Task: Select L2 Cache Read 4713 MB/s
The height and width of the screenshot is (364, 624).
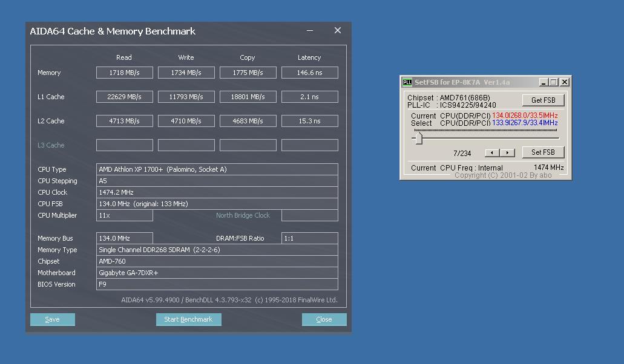Action: pos(125,121)
